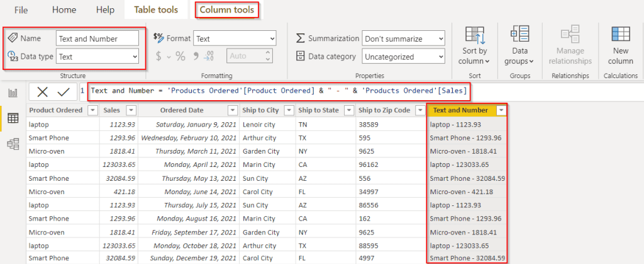Click the New column icon

tap(621, 34)
